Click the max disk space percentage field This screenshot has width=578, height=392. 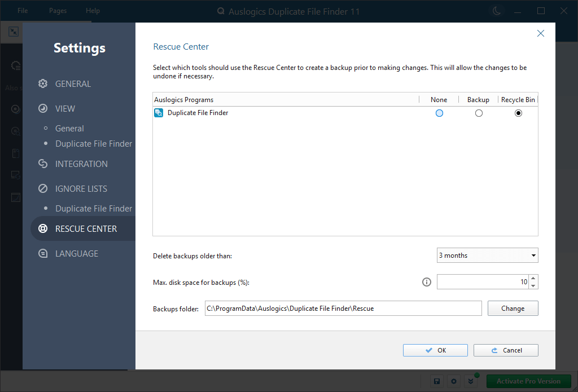click(483, 282)
